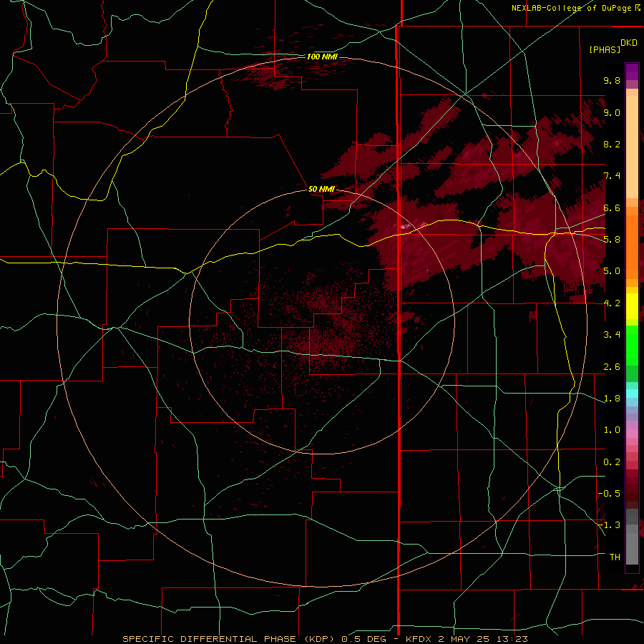
Task: Select the 0.2 scale value
Action: tap(612, 462)
